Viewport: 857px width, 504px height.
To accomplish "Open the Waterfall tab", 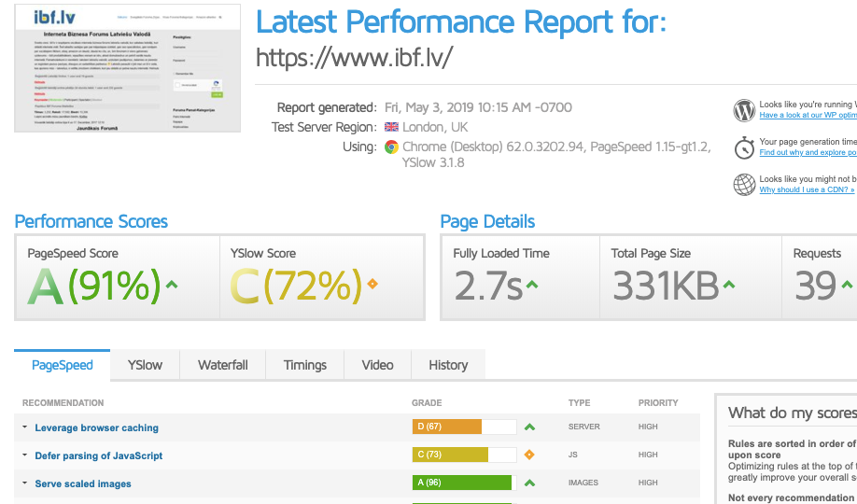I will (223, 365).
